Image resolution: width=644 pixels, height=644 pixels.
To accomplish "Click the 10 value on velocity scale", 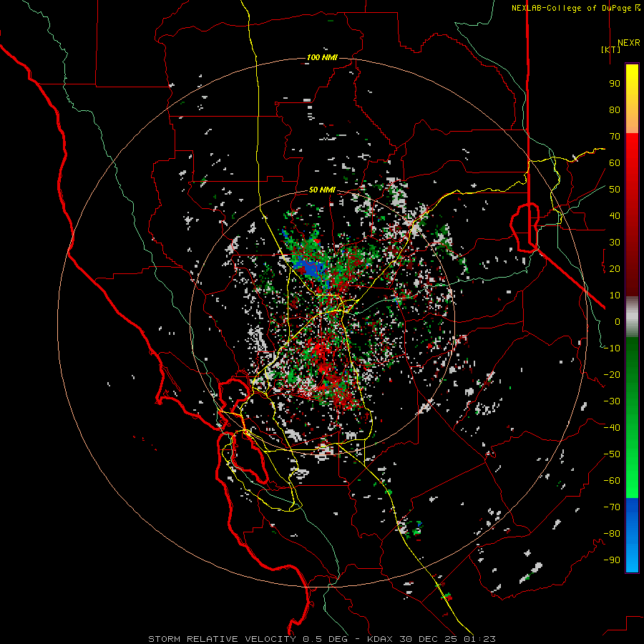I will 615,296.
